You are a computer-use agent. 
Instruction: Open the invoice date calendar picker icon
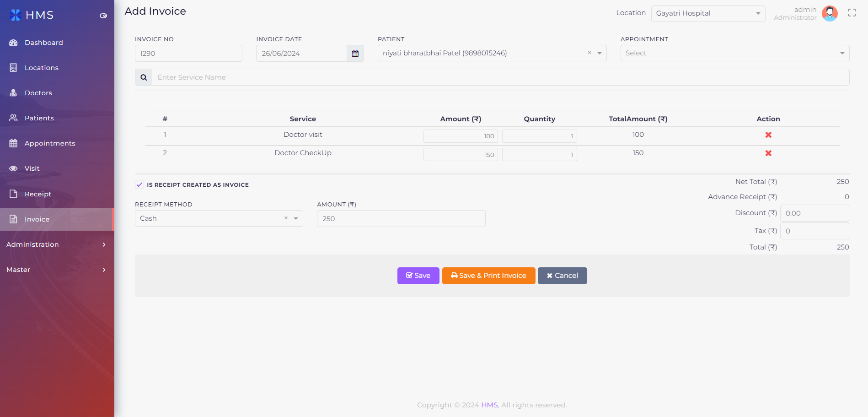click(x=355, y=54)
